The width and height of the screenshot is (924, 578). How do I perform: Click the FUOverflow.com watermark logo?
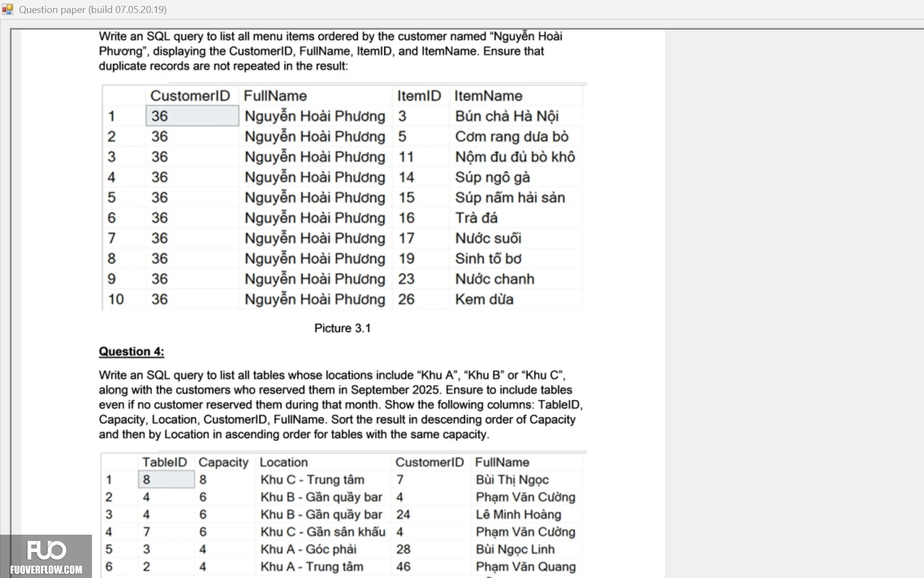(x=46, y=556)
